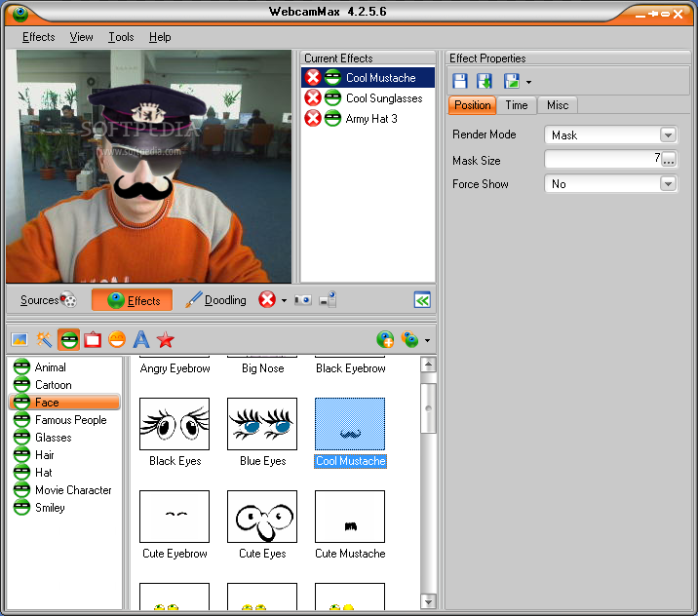Click the effects list scrollbar thumb
The width and height of the screenshot is (698, 616).
coord(428,408)
